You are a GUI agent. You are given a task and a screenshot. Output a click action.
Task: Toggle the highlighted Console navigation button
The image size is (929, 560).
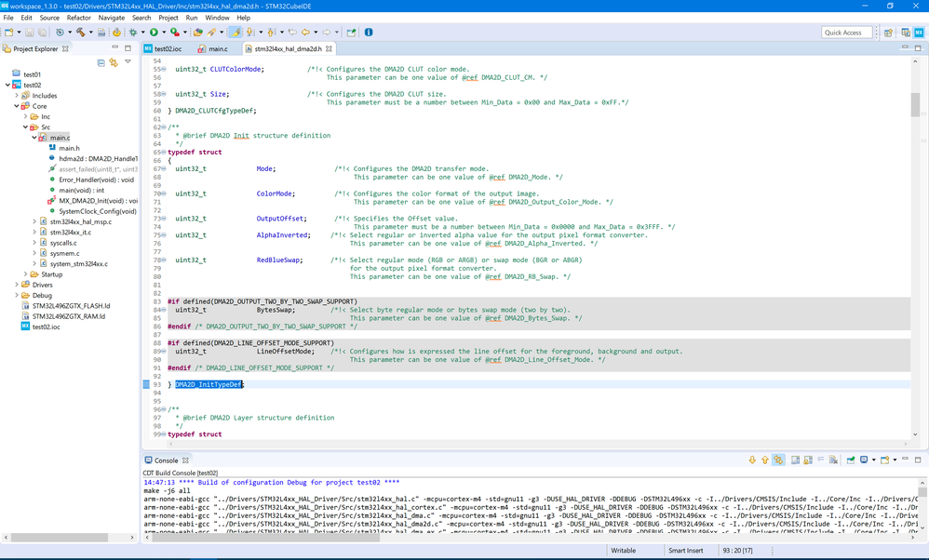(x=778, y=460)
